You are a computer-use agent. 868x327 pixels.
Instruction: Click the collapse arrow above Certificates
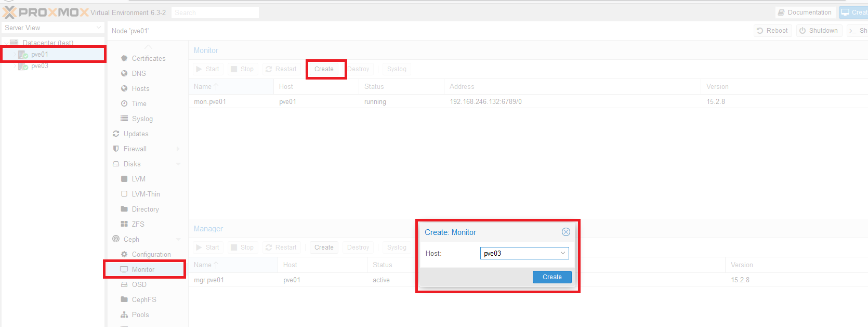point(148,47)
